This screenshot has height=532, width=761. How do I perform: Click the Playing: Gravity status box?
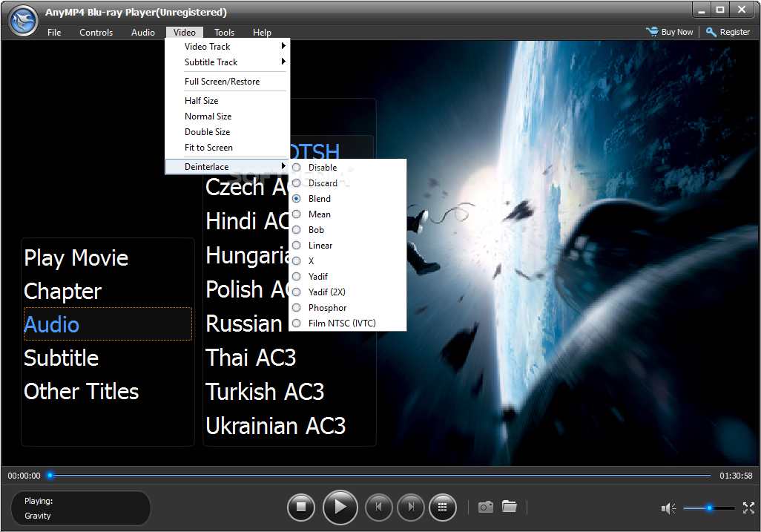81,508
